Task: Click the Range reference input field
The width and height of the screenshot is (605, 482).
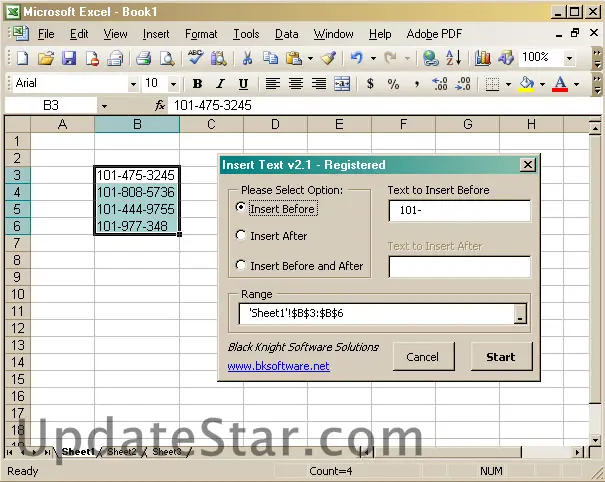Action: coord(377,313)
